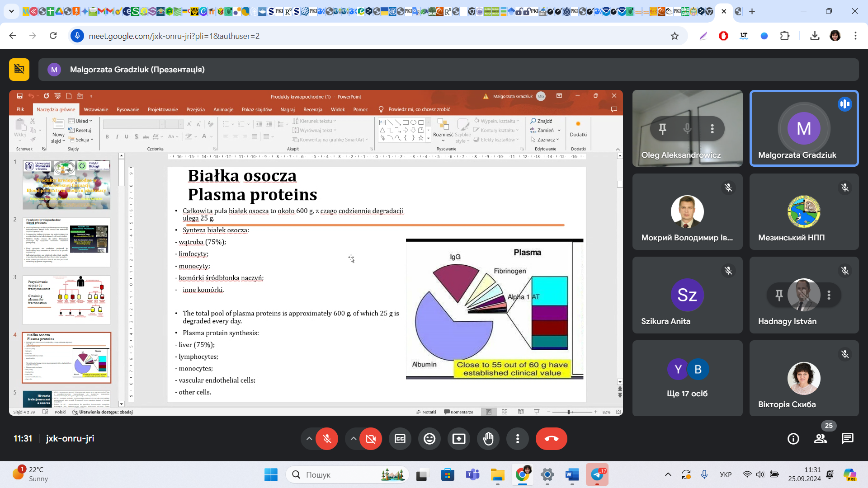The height and width of the screenshot is (488, 868).
Task: Open the in-call chat panel
Action: [847, 439]
